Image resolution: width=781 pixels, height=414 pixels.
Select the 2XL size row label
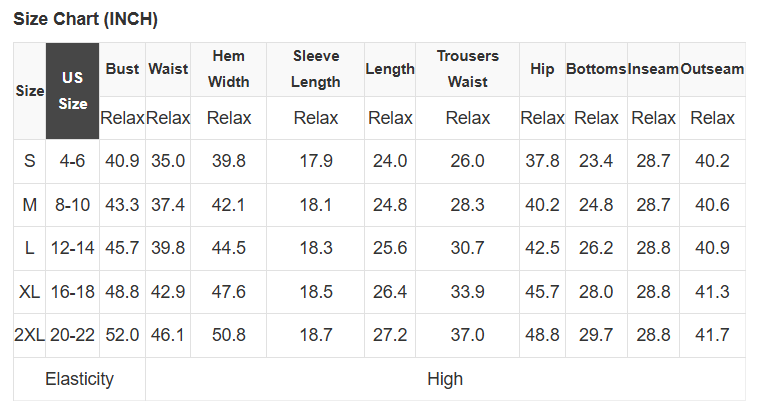coord(29,335)
